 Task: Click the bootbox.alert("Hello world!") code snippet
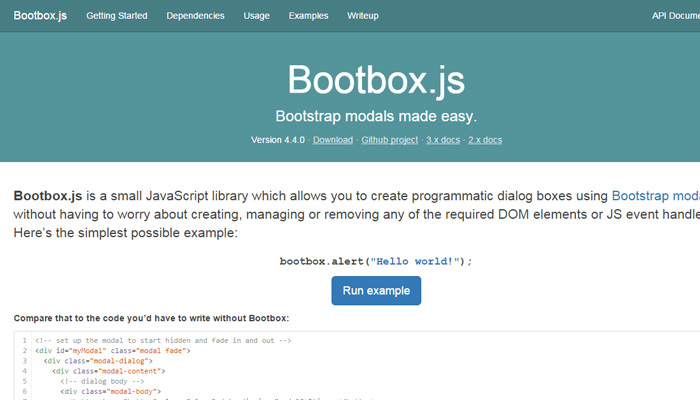pyautogui.click(x=376, y=261)
